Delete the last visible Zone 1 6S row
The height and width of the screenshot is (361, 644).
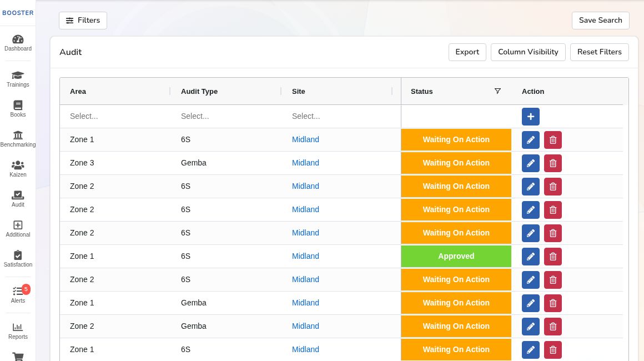tap(553, 350)
